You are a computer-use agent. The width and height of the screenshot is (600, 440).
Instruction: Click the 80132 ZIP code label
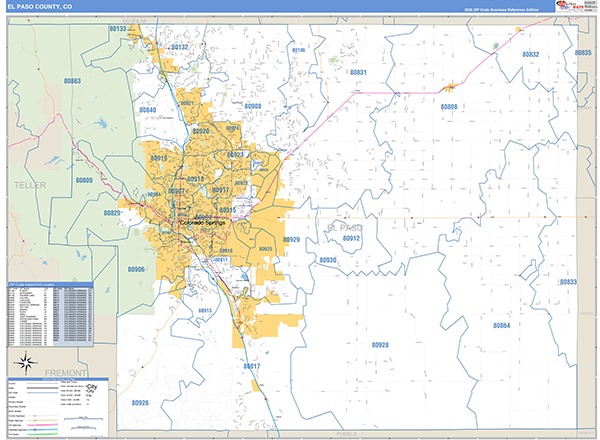pyautogui.click(x=179, y=47)
